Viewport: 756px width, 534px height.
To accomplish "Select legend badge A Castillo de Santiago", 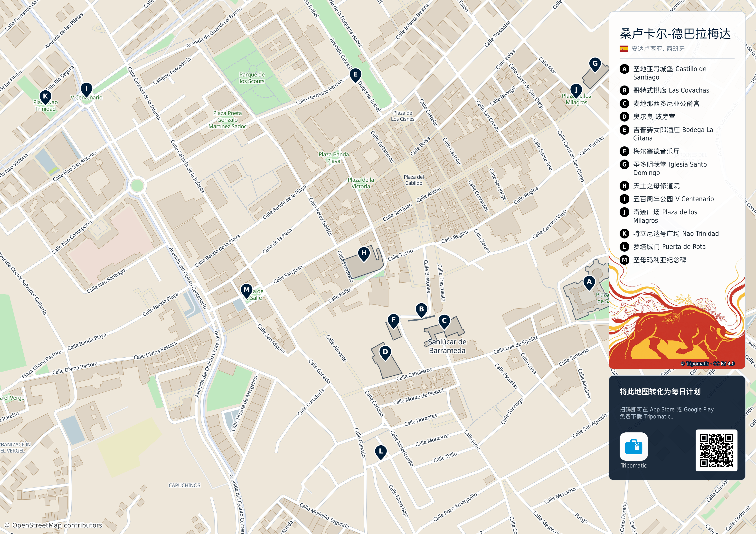I will tap(624, 69).
